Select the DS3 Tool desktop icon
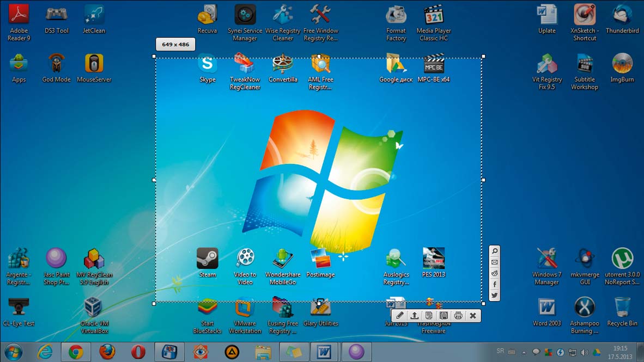 coord(57,19)
